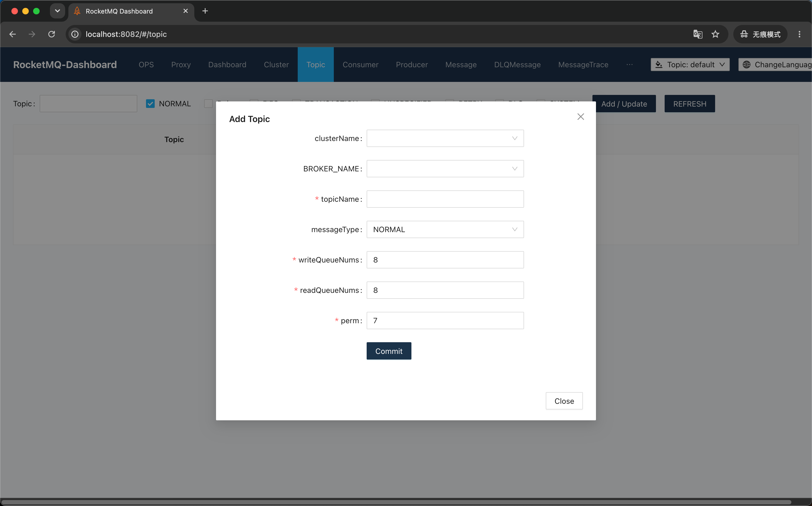The height and width of the screenshot is (506, 812).
Task: Switch to the Dashboard nav tab
Action: pyautogui.click(x=227, y=65)
